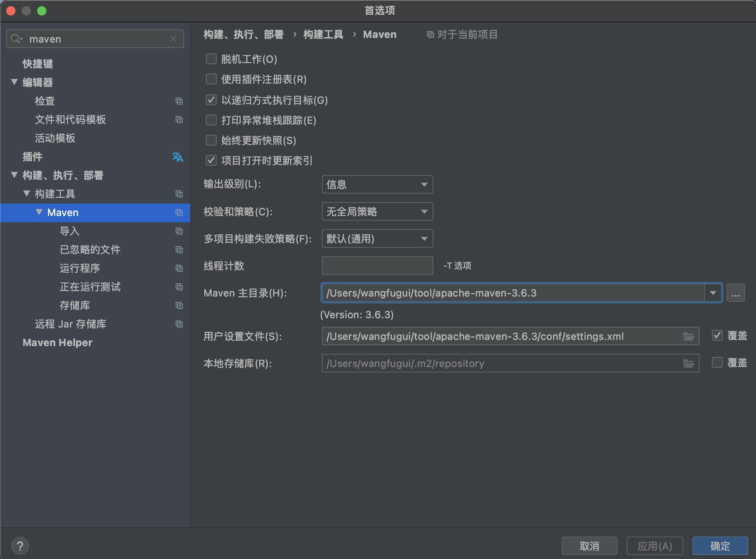
Task: Click the ... browse button for Maven home
Action: tap(735, 293)
